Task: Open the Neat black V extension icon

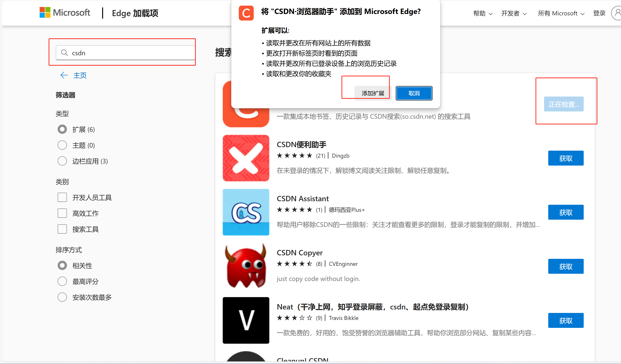Action: click(x=246, y=320)
